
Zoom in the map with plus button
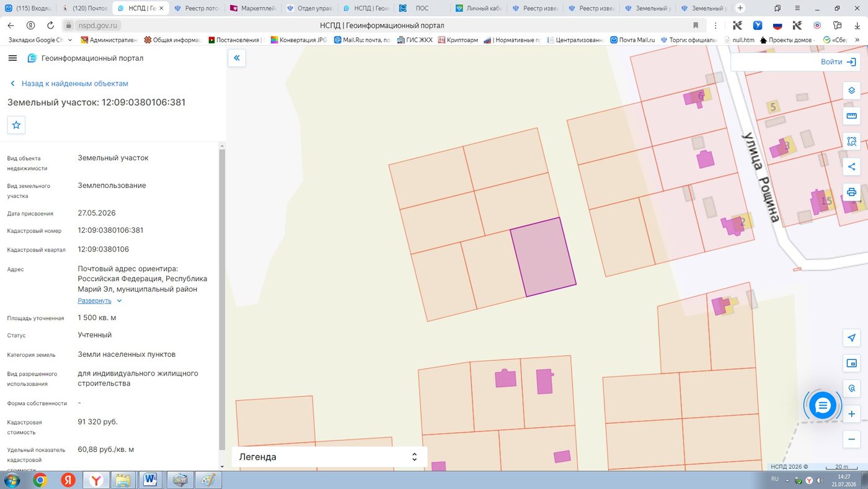851,414
